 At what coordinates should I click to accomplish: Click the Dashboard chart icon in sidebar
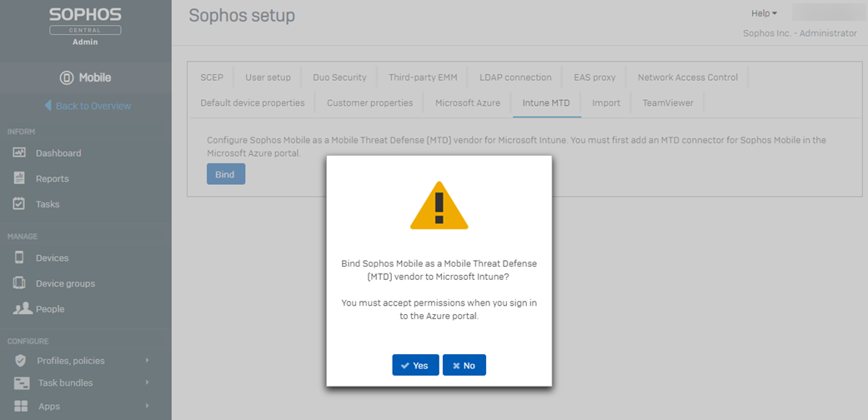coord(19,152)
